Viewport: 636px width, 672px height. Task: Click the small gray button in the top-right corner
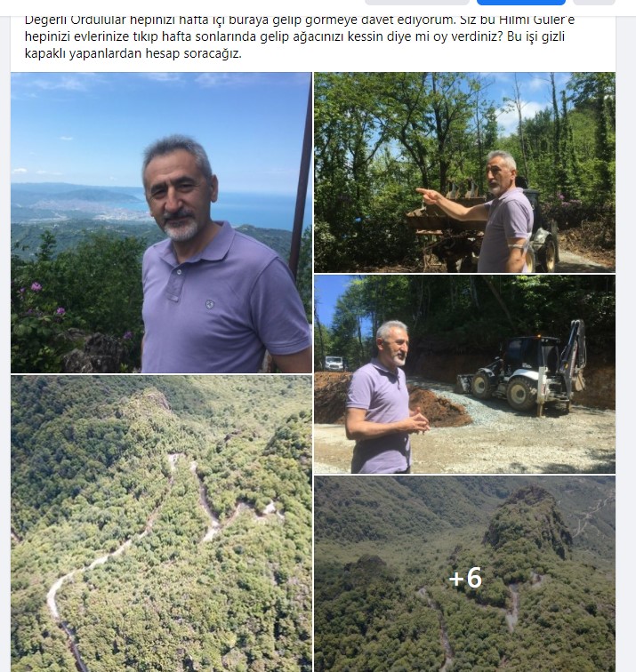[x=594, y=2]
